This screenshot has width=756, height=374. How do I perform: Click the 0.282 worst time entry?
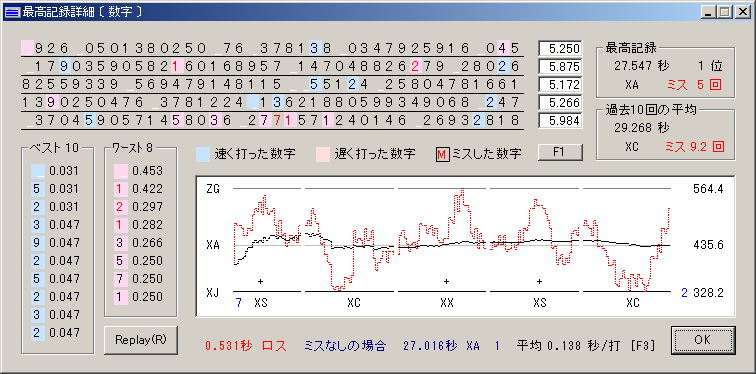147,225
